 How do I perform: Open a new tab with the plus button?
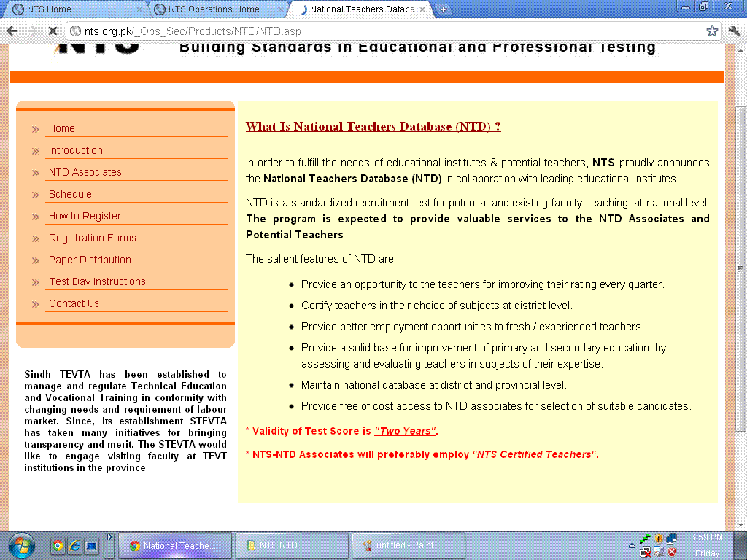(x=443, y=9)
